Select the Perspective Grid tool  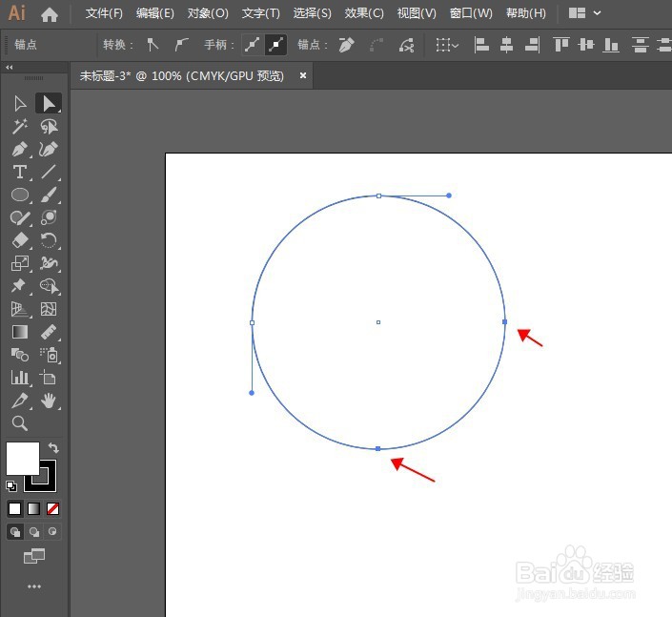pos(20,309)
